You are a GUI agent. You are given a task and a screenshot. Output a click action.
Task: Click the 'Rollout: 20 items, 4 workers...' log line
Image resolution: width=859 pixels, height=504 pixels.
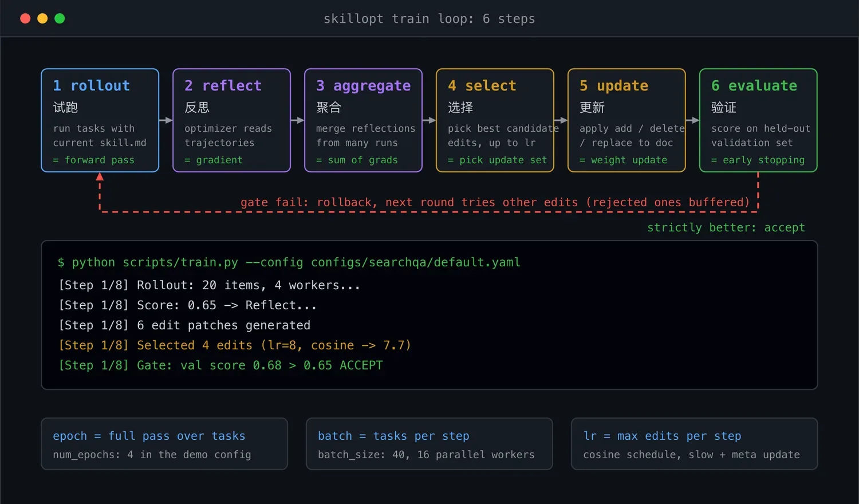(209, 285)
